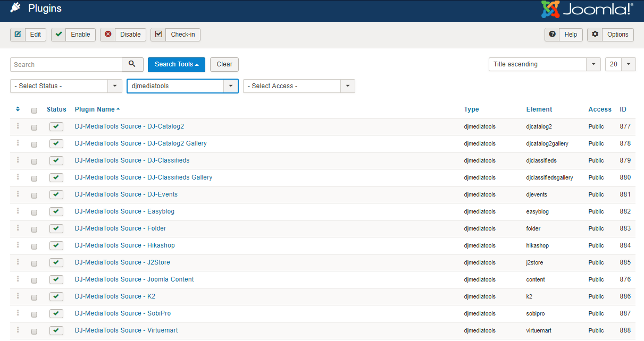Toggle status icon for DJ-Events plugin
644x341 pixels.
pyautogui.click(x=56, y=194)
